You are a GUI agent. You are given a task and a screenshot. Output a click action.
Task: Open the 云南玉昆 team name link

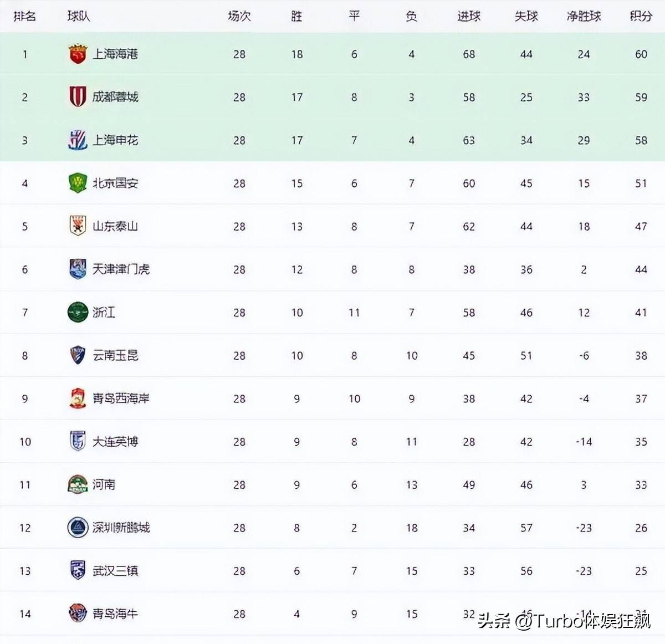(x=115, y=355)
